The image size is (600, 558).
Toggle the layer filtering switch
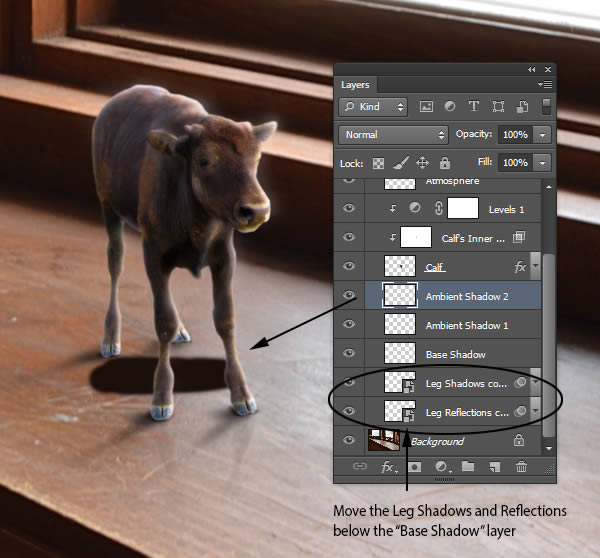[547, 106]
